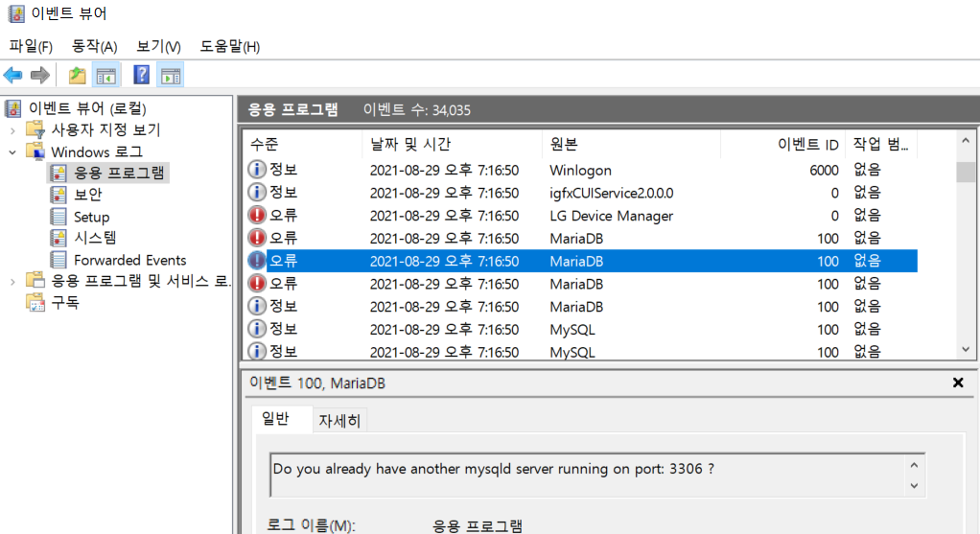This screenshot has height=534, width=980.
Task: Select the MariaDB 정보 row
Action: 581,307
